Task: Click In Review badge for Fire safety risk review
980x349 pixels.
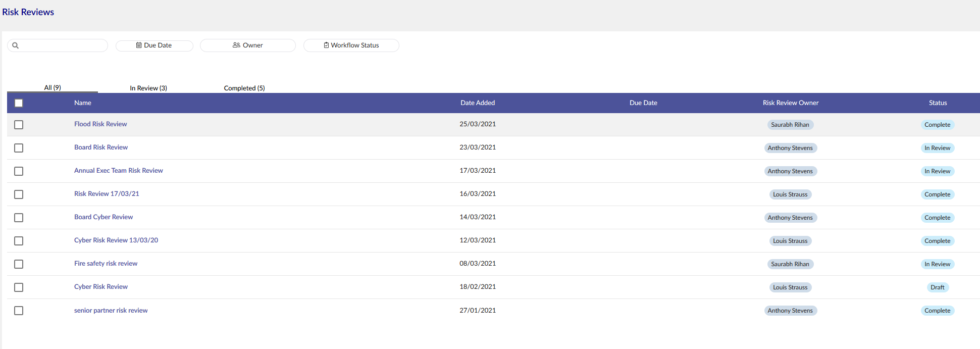Action: tap(938, 264)
